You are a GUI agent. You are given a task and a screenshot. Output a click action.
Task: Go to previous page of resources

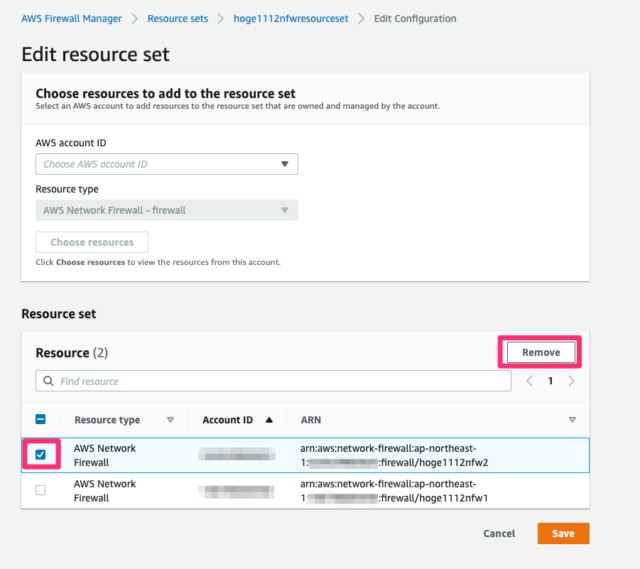529,381
